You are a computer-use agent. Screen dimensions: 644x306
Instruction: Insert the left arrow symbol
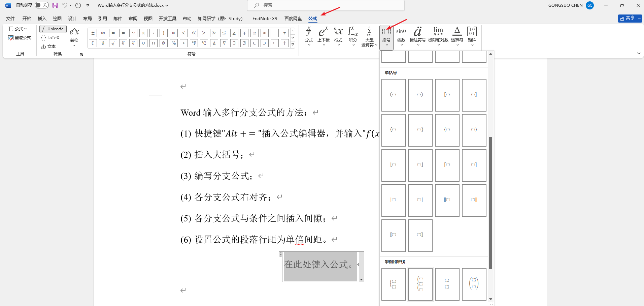click(x=275, y=43)
